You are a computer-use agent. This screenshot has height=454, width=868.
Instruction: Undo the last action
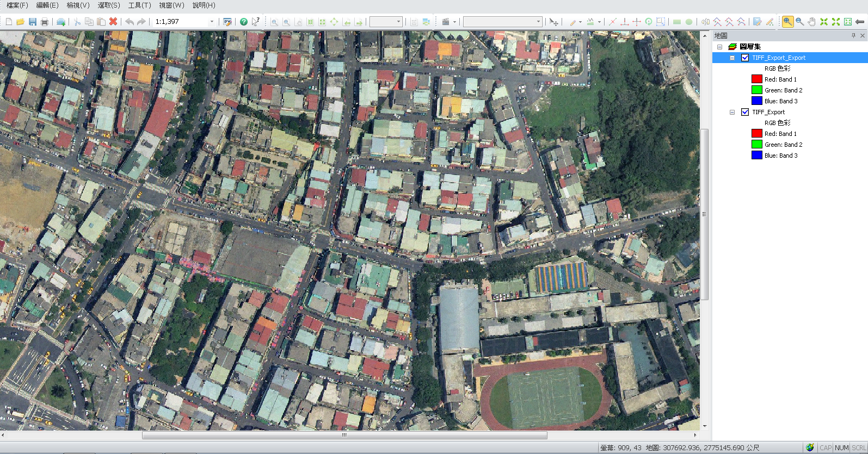point(130,22)
